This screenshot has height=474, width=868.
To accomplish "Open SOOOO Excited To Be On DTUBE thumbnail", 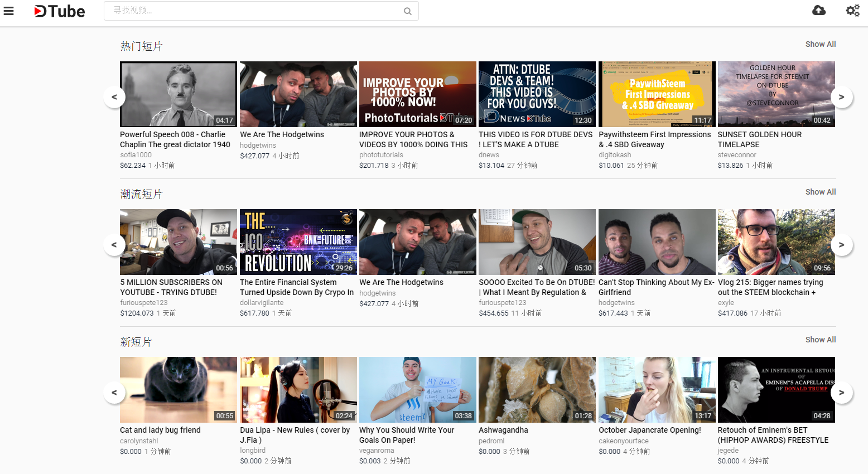I will pyautogui.click(x=537, y=242).
